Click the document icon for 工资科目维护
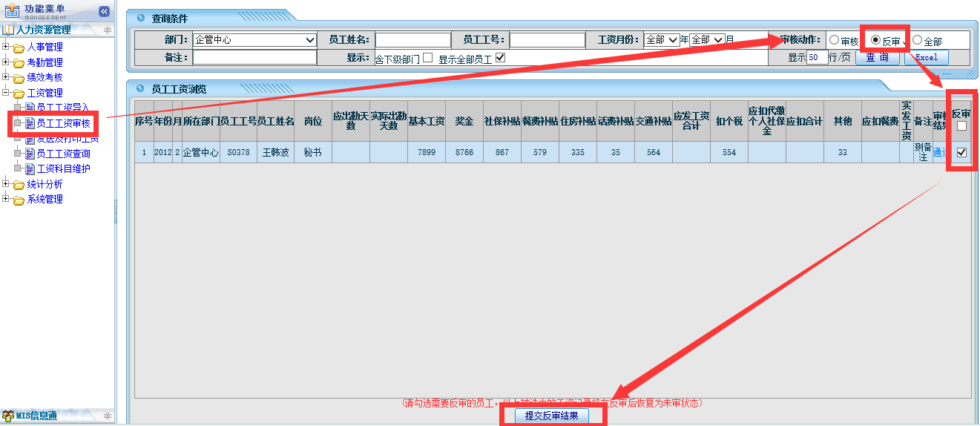Viewport: 980px width, 426px height. pos(30,169)
